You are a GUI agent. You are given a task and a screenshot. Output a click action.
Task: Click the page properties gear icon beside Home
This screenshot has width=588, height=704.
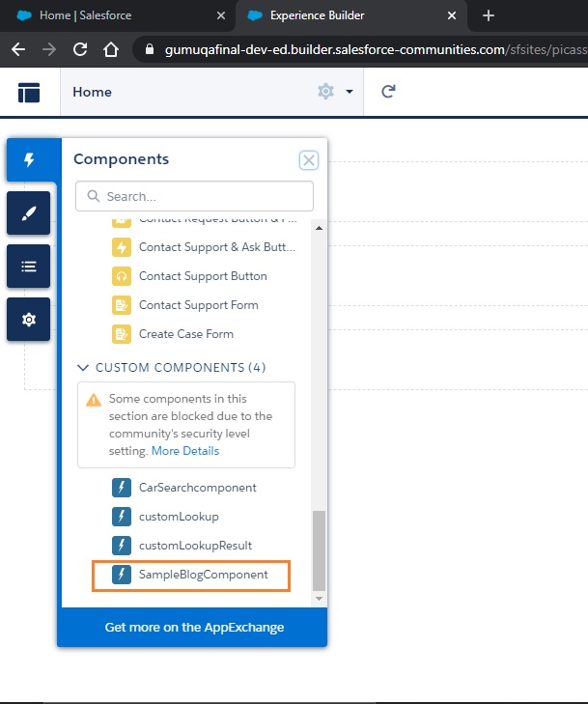[326, 92]
